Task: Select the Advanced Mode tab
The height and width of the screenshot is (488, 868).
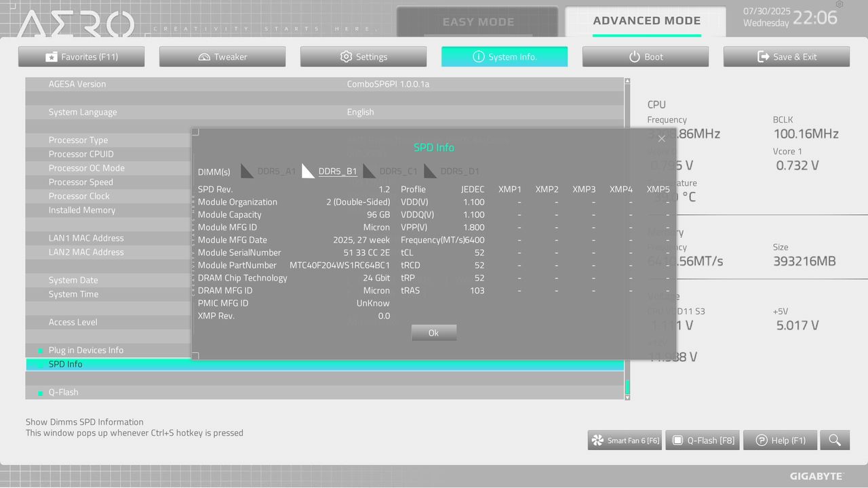Action: pyautogui.click(x=646, y=20)
